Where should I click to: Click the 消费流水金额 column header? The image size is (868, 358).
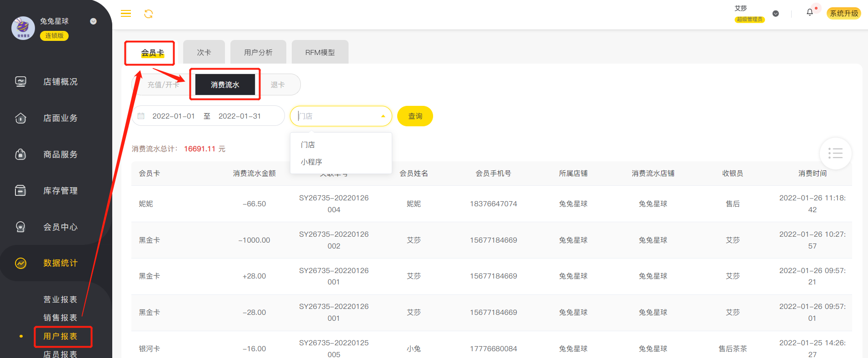pyautogui.click(x=254, y=173)
